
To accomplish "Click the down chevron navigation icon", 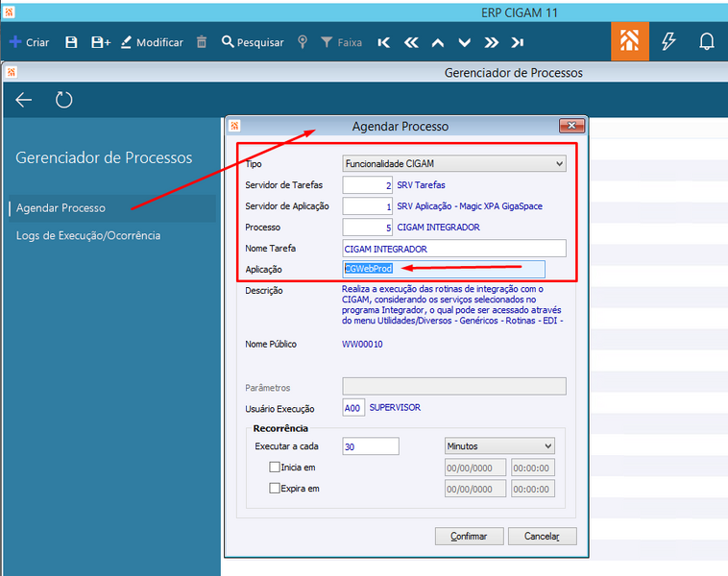I will click(465, 42).
